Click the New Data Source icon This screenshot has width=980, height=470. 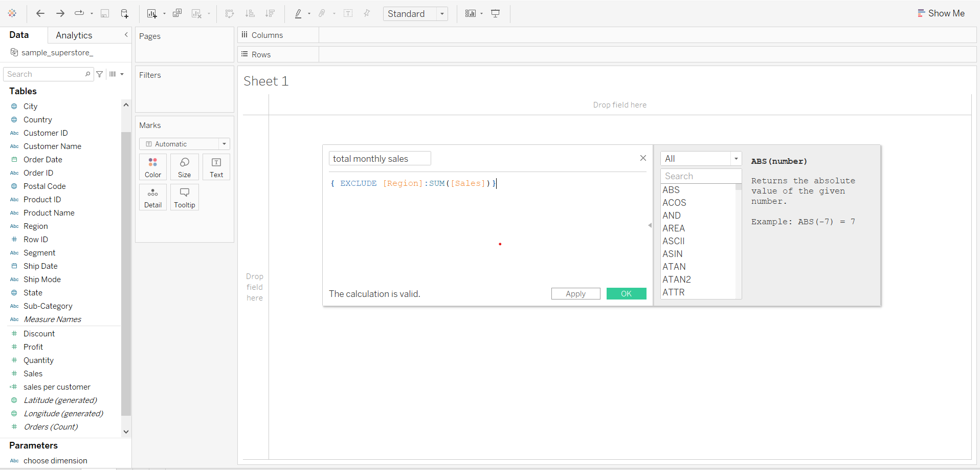(124, 14)
